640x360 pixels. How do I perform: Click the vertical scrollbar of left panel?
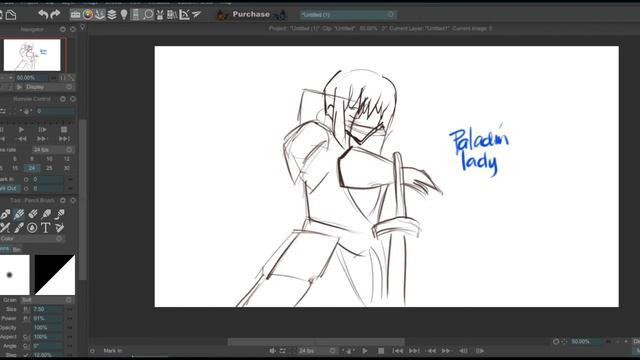click(83, 200)
